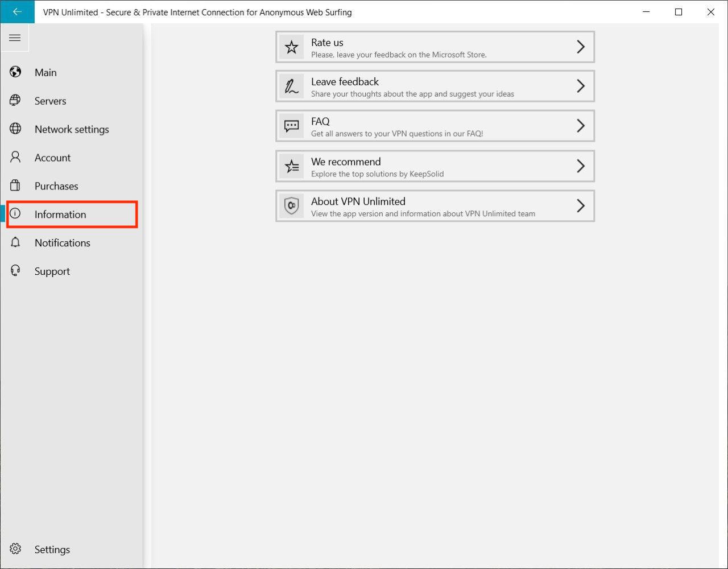
Task: Expand the We recommend chevron
Action: pos(581,166)
